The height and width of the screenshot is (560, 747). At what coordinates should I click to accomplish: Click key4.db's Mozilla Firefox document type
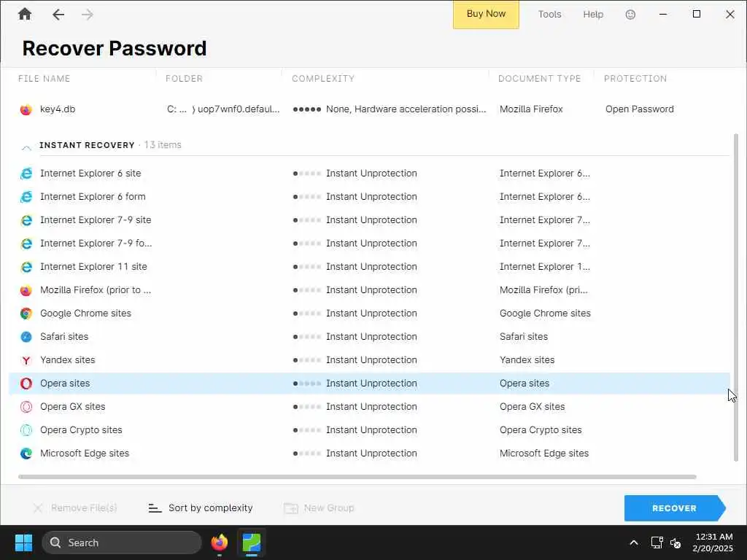pos(531,109)
